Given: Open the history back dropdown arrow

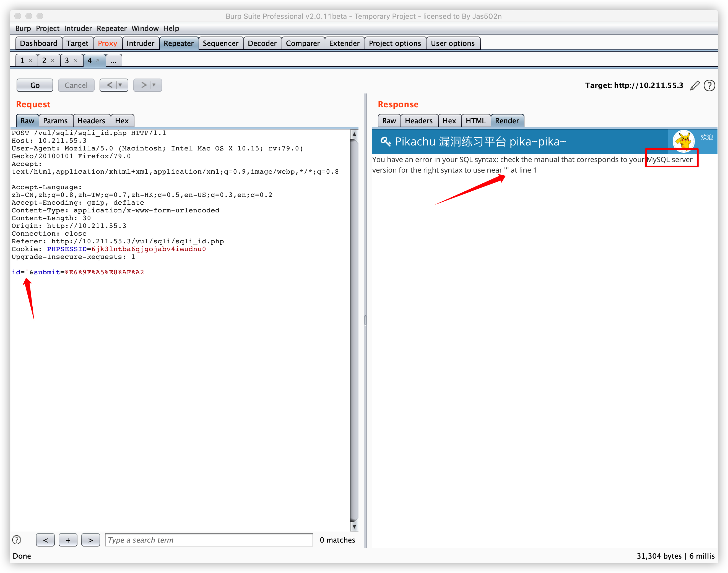Looking at the screenshot, I should coord(120,85).
